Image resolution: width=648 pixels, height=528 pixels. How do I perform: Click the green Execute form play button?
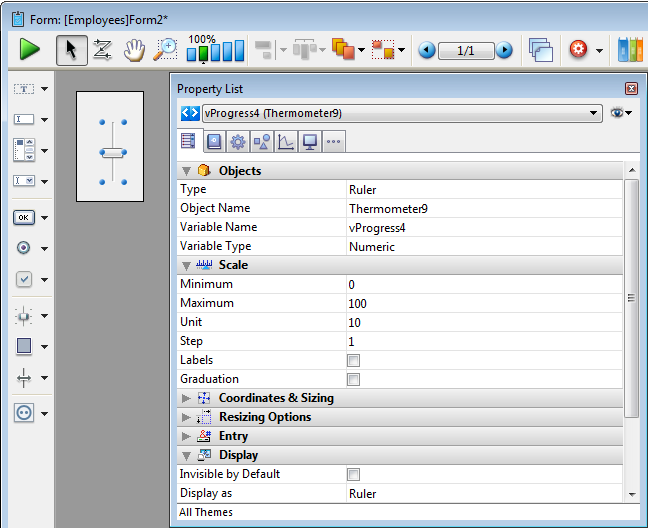[30, 50]
